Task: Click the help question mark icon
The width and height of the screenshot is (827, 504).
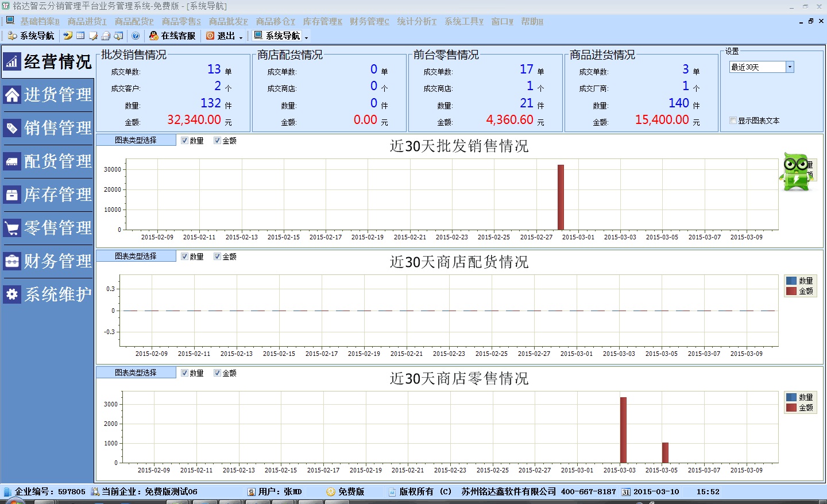Action: [x=136, y=36]
